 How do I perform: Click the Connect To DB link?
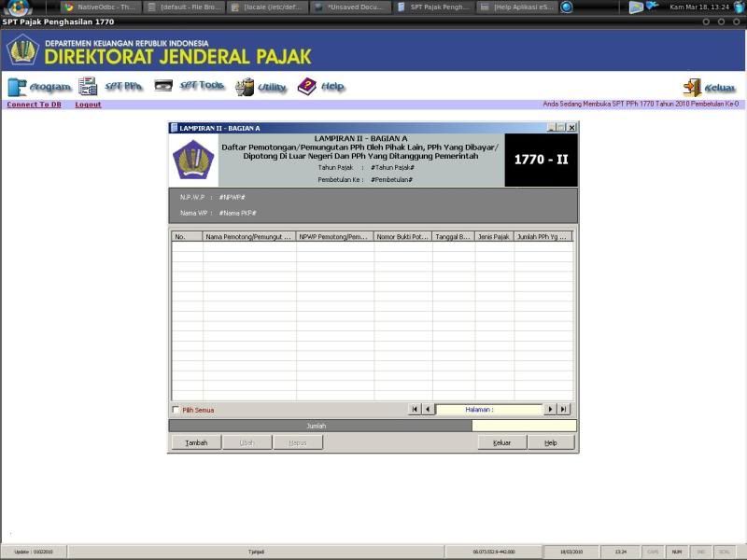34,105
